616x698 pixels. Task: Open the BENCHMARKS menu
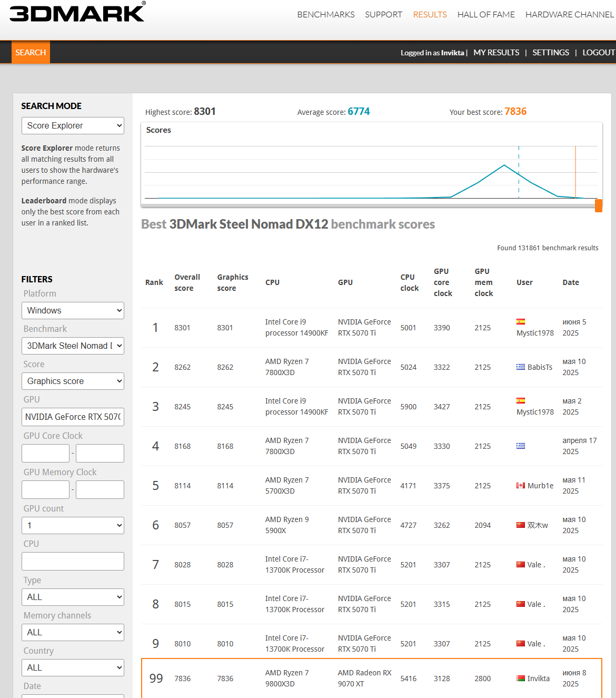(326, 15)
